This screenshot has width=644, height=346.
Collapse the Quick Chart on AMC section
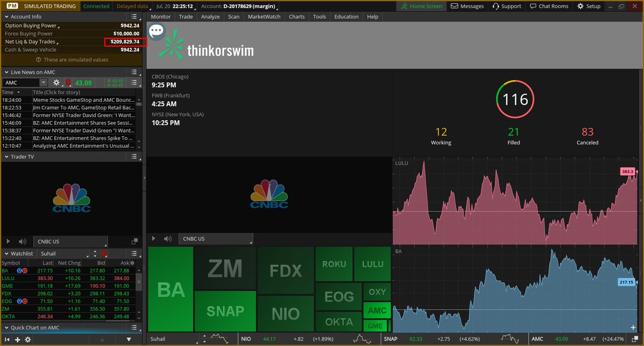click(6, 327)
